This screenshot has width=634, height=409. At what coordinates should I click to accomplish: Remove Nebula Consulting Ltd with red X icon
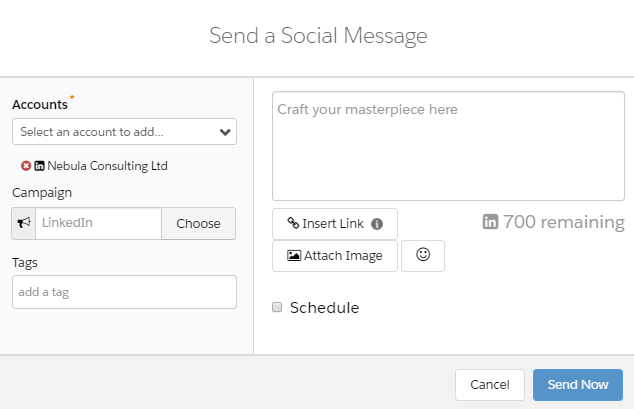[x=26, y=166]
